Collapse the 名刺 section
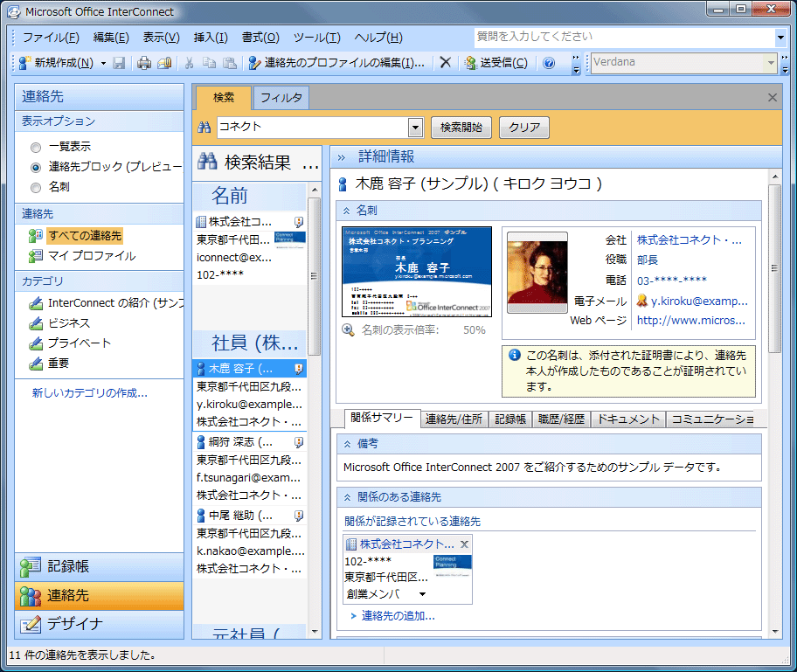The image size is (797, 672). (x=346, y=211)
